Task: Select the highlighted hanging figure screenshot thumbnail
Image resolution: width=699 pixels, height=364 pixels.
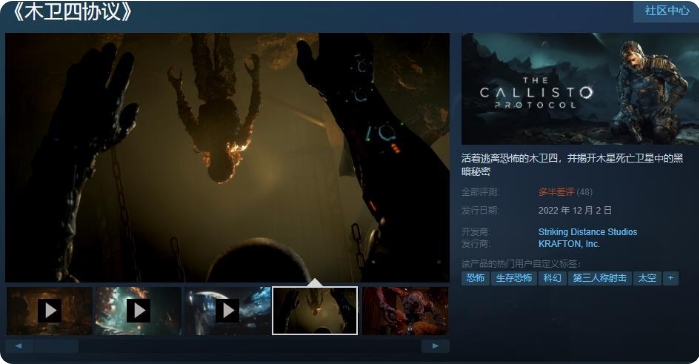Action: pyautogui.click(x=315, y=311)
